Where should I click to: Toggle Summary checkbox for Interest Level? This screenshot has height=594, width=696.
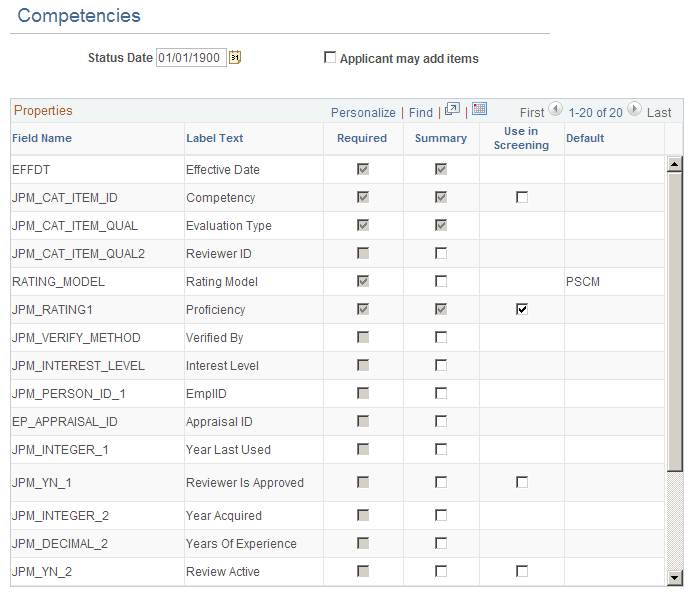pos(441,365)
